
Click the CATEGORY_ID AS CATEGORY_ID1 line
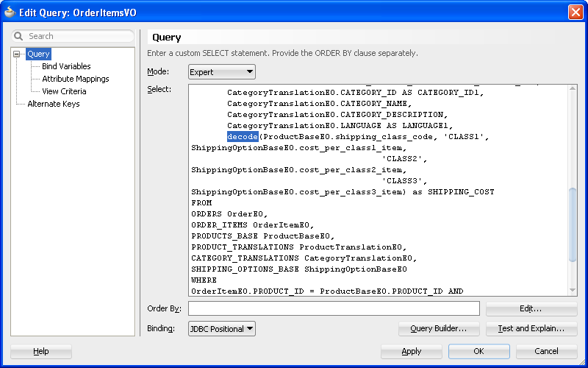[356, 93]
